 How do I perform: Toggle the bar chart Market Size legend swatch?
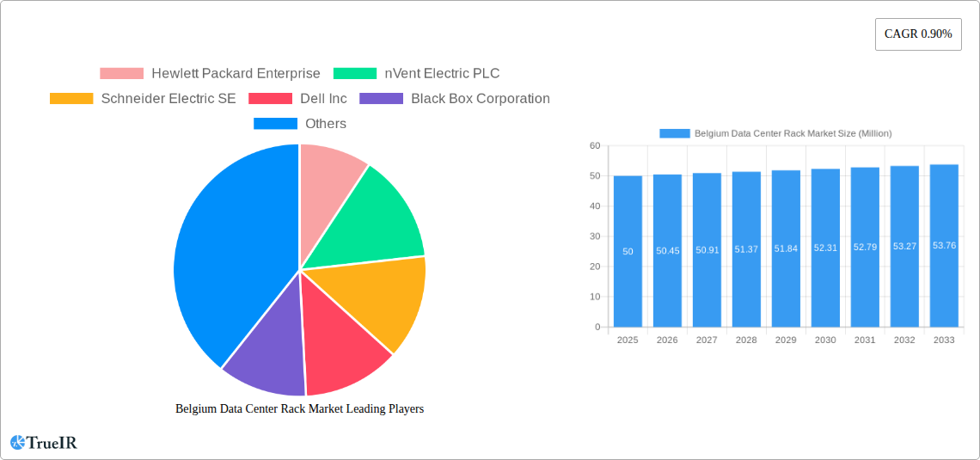(675, 133)
